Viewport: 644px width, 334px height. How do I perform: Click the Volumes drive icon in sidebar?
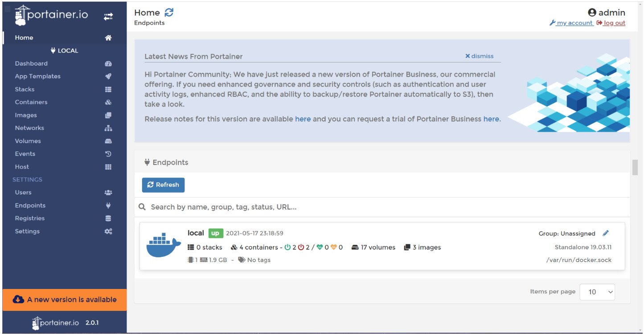coord(108,141)
